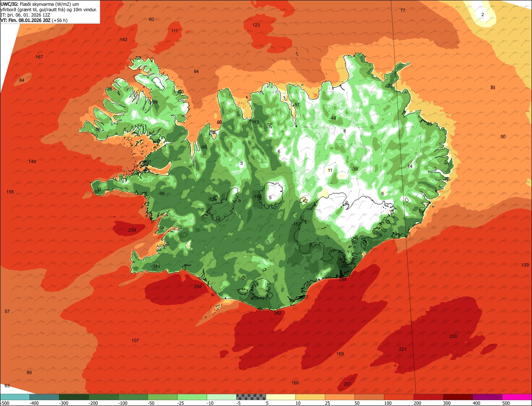Click the map value '-48' in northeast Iceland
The width and height of the screenshot is (532, 406).
[332, 118]
